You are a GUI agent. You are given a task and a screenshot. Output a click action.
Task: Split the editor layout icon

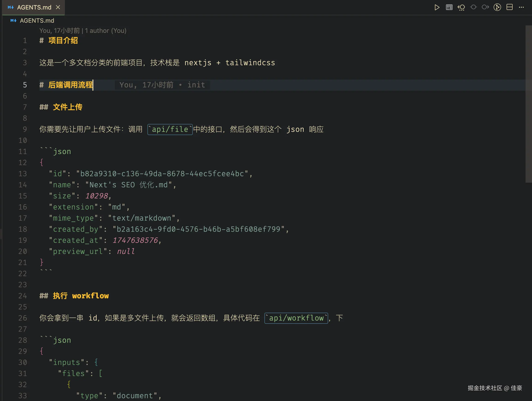pyautogui.click(x=509, y=7)
